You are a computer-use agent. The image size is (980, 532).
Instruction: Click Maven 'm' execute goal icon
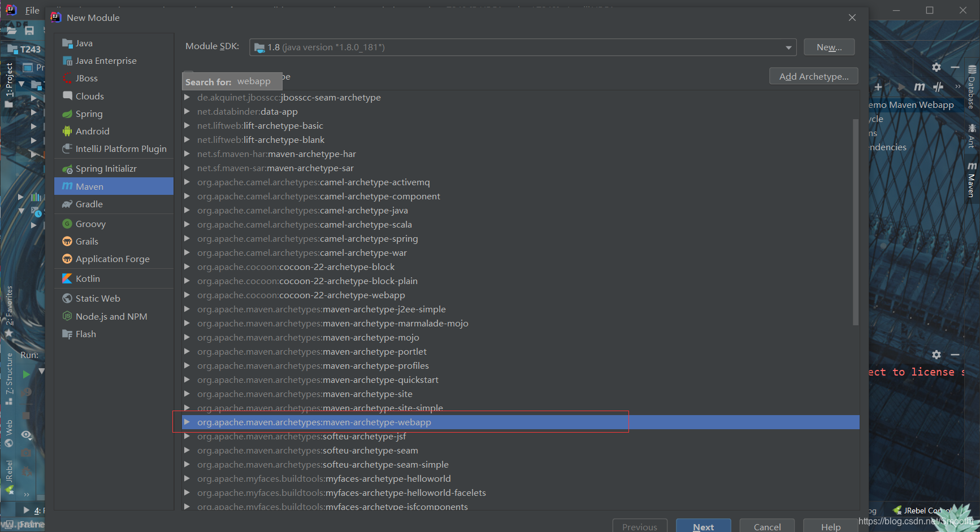920,86
